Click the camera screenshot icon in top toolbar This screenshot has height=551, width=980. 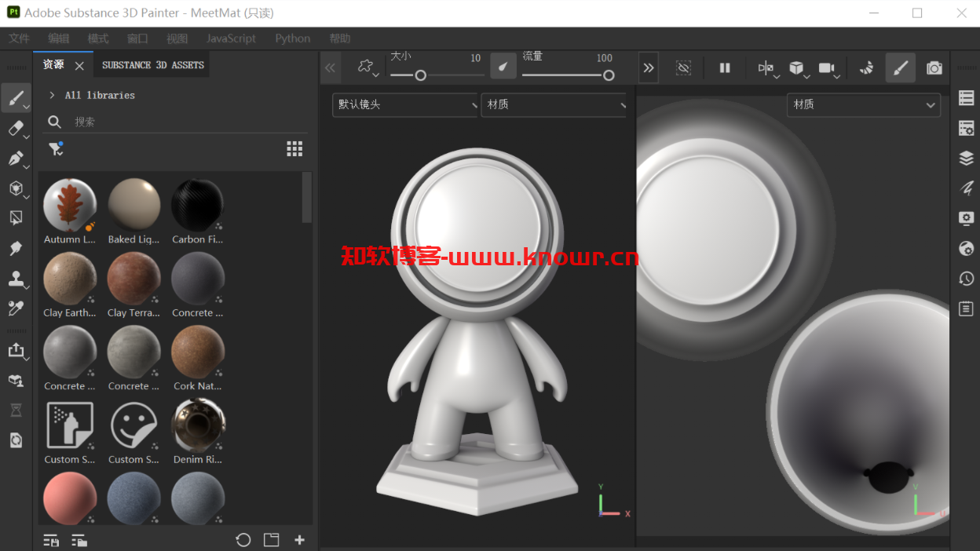point(934,68)
